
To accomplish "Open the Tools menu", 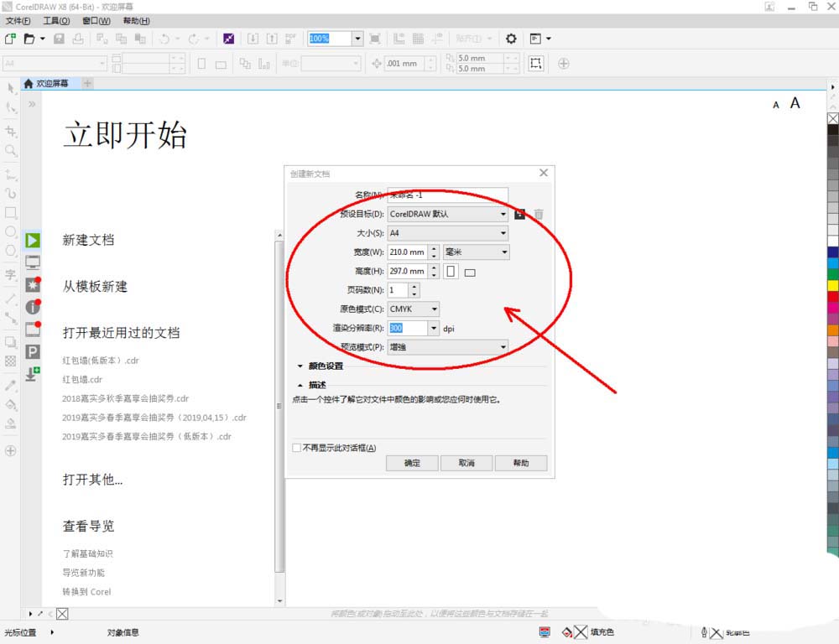I will [56, 21].
